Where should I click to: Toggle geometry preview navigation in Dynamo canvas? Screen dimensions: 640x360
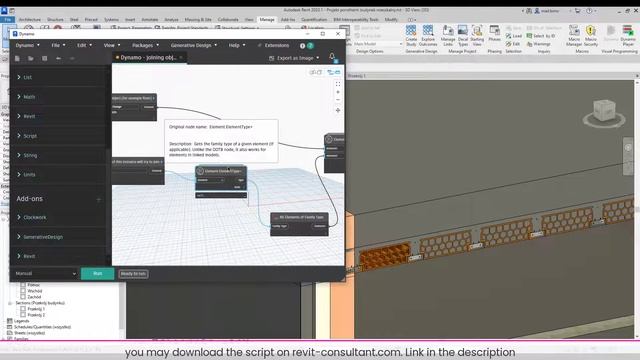[x=316, y=72]
